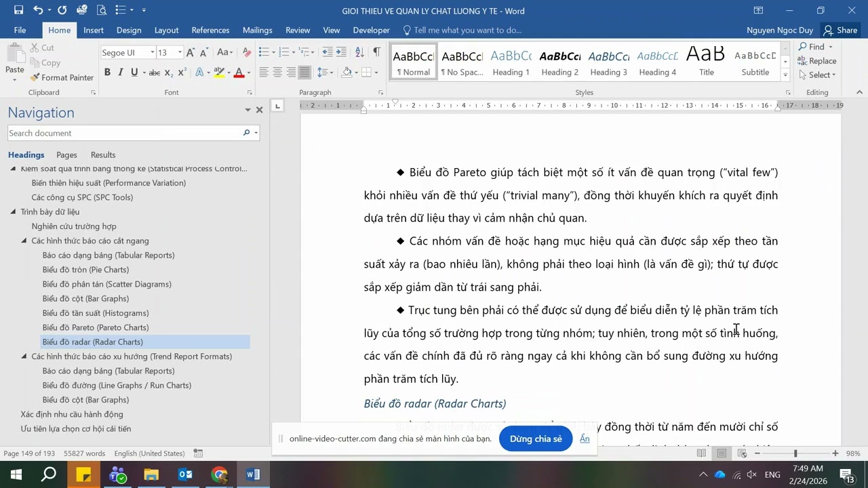
Task: Clear all formatting eraser icon
Action: (x=247, y=52)
